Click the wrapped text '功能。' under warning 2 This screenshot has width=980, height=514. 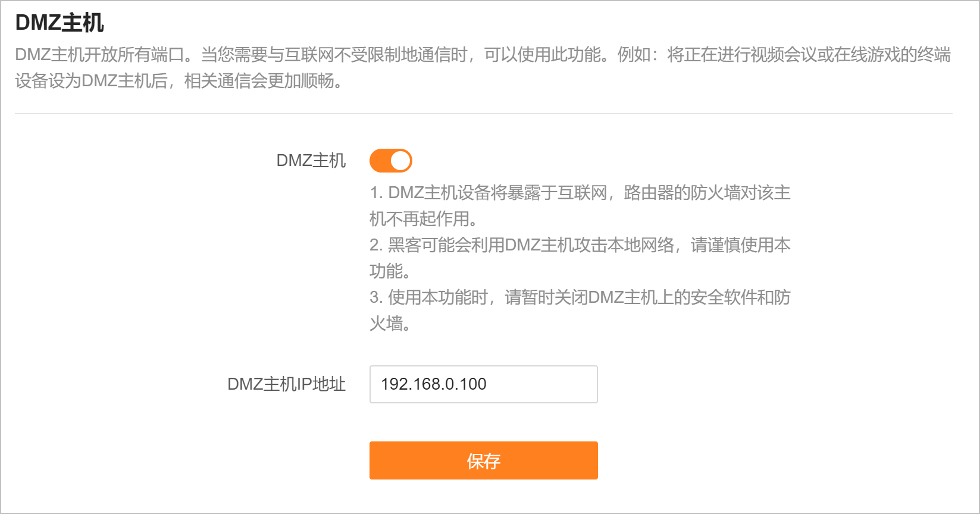(390, 271)
